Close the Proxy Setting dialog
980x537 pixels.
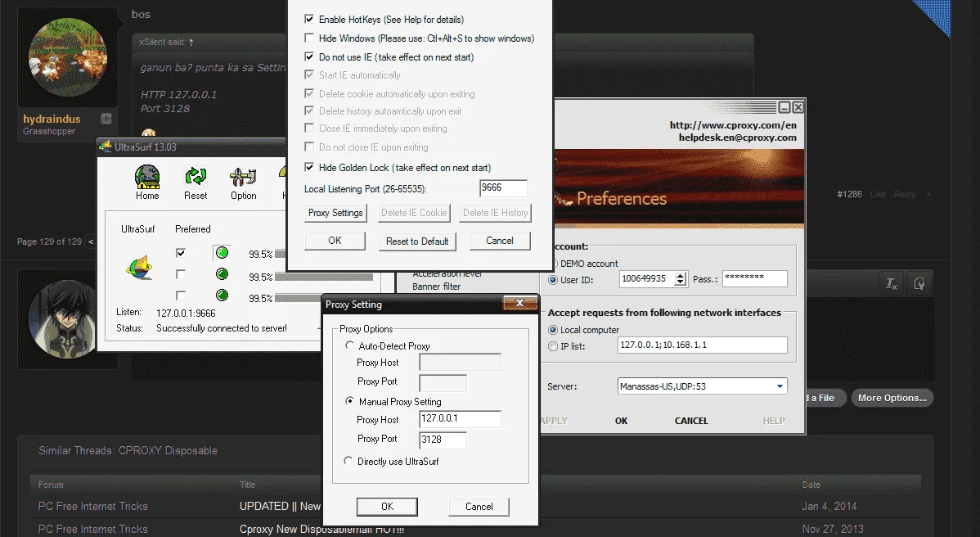519,303
